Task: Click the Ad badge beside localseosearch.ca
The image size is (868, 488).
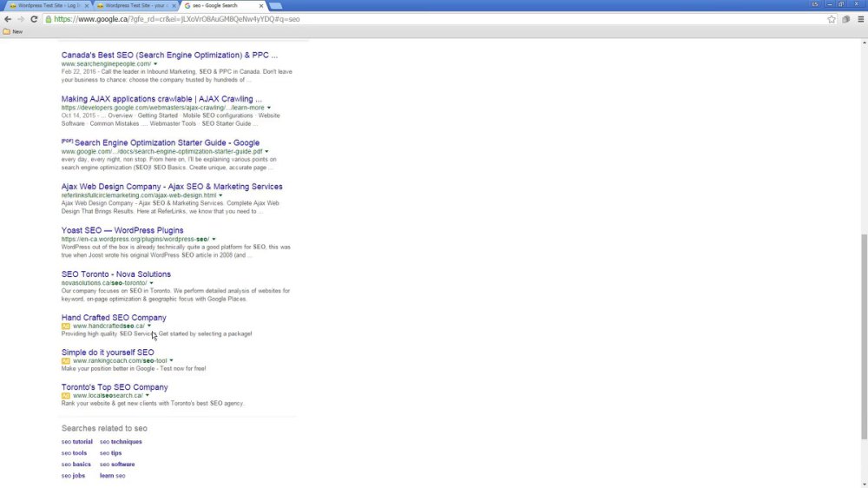Action: tap(65, 396)
